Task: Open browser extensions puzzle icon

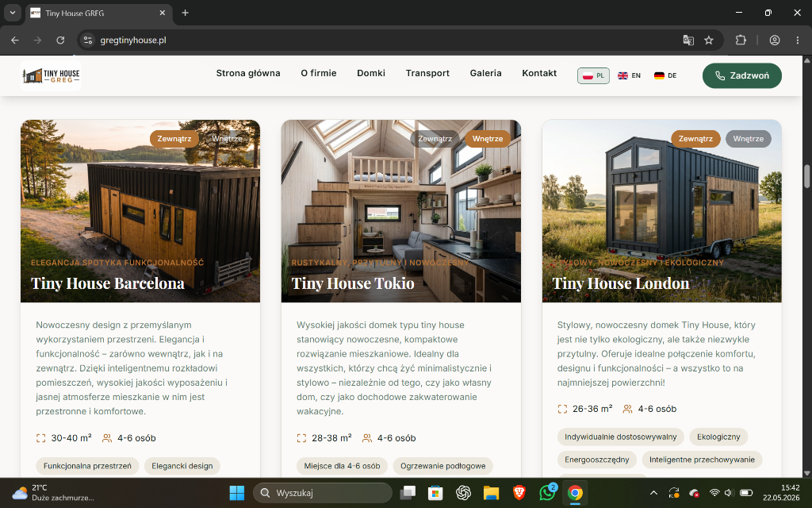Action: [741, 40]
